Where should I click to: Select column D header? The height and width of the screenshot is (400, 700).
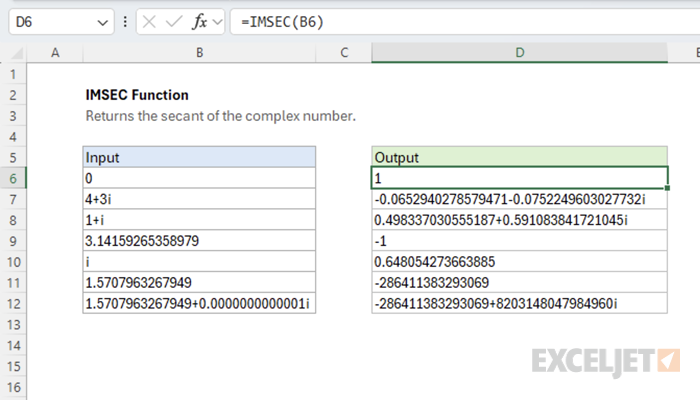520,53
